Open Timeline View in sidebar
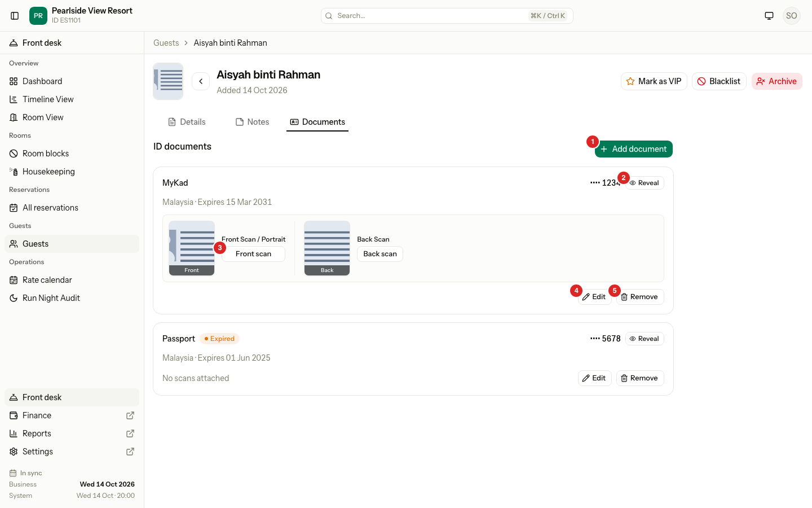The height and width of the screenshot is (508, 812). [72, 99]
